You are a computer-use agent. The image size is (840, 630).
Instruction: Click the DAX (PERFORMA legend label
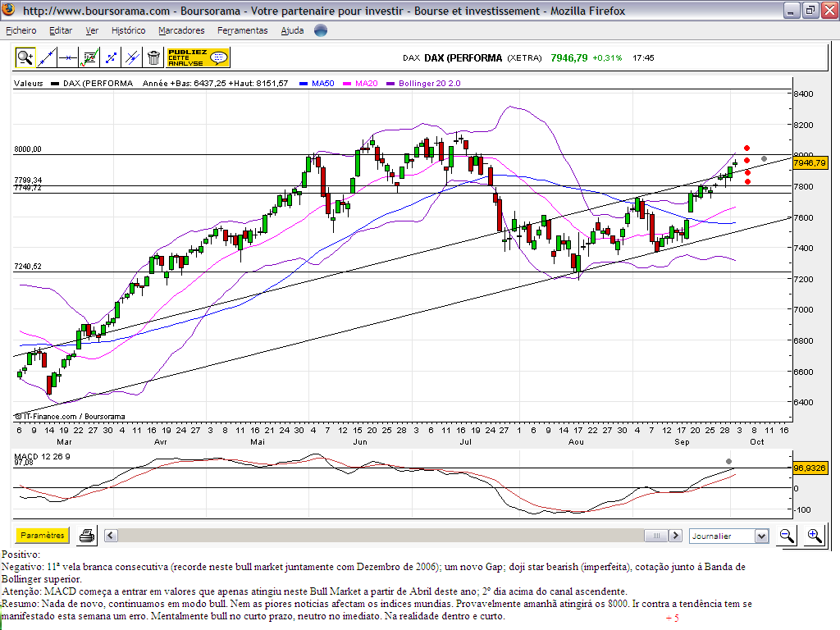pos(98,83)
